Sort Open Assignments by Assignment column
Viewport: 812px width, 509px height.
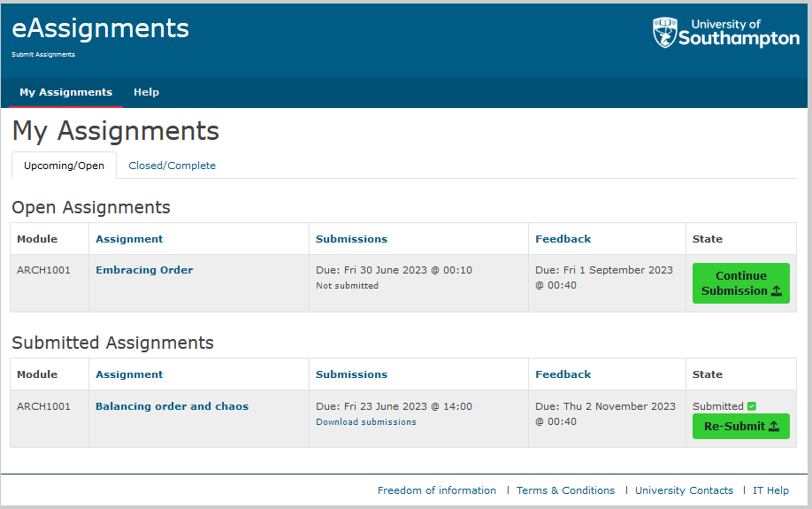[129, 239]
